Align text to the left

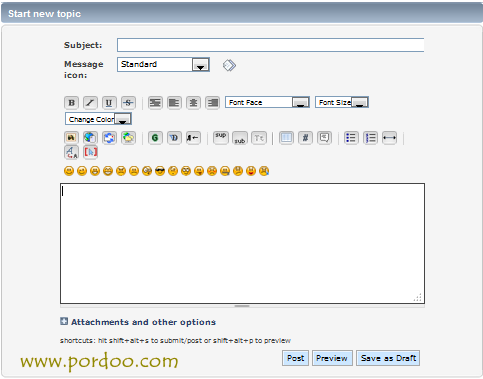[x=174, y=103]
